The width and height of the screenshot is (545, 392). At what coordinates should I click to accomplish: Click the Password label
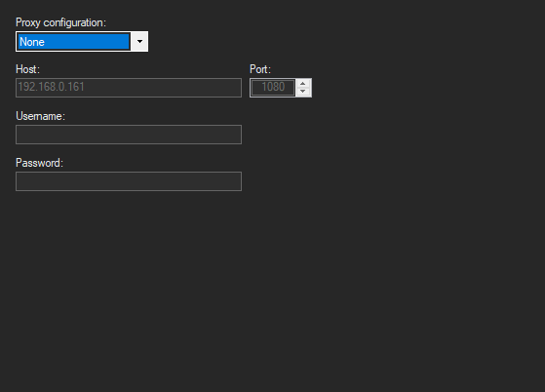pos(39,163)
